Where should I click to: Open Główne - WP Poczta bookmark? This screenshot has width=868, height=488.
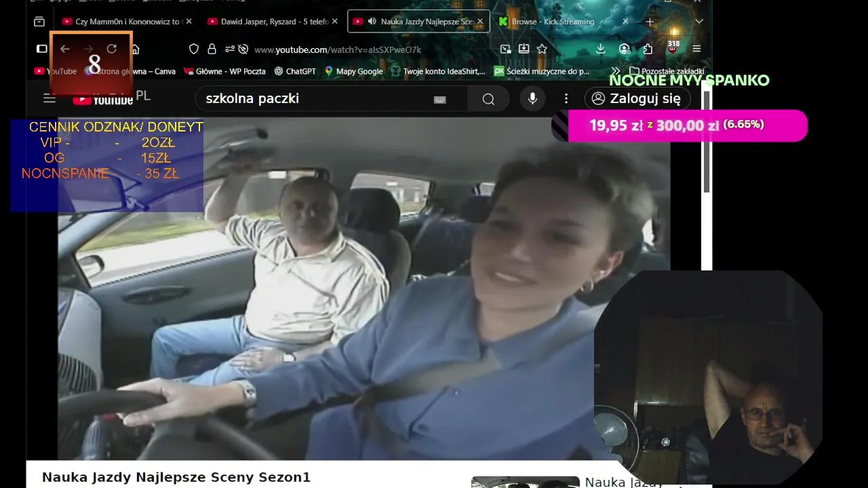click(x=224, y=71)
